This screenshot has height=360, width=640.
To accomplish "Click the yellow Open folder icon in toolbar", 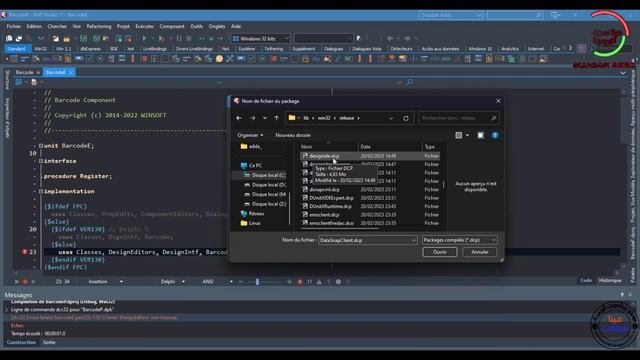I will tap(66, 38).
